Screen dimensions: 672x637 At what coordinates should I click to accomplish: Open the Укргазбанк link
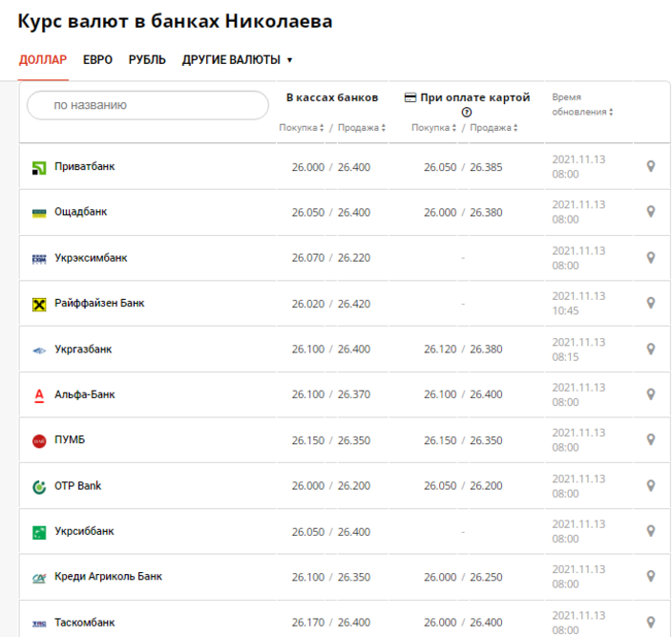pos(83,350)
